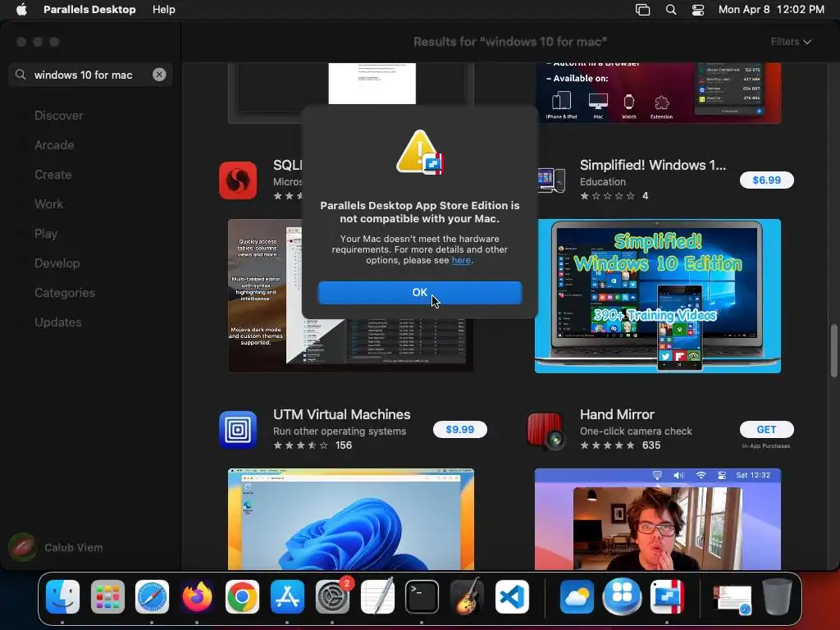Viewport: 840px width, 630px height.
Task: Open Launchpad from the Dock
Action: (107, 596)
